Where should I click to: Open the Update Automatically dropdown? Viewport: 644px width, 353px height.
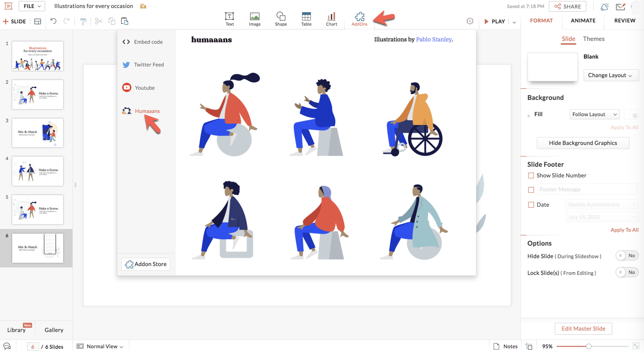602,204
